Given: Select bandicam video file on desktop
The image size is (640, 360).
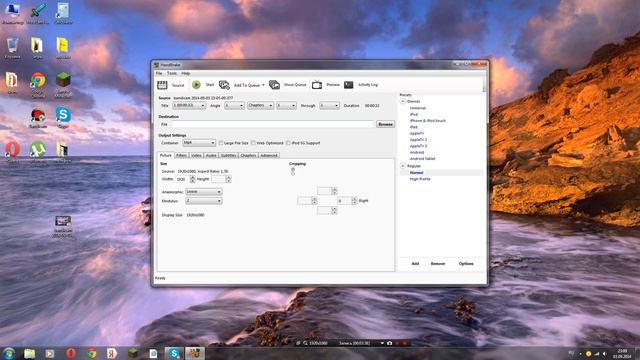Looking at the screenshot, I should point(63,222).
